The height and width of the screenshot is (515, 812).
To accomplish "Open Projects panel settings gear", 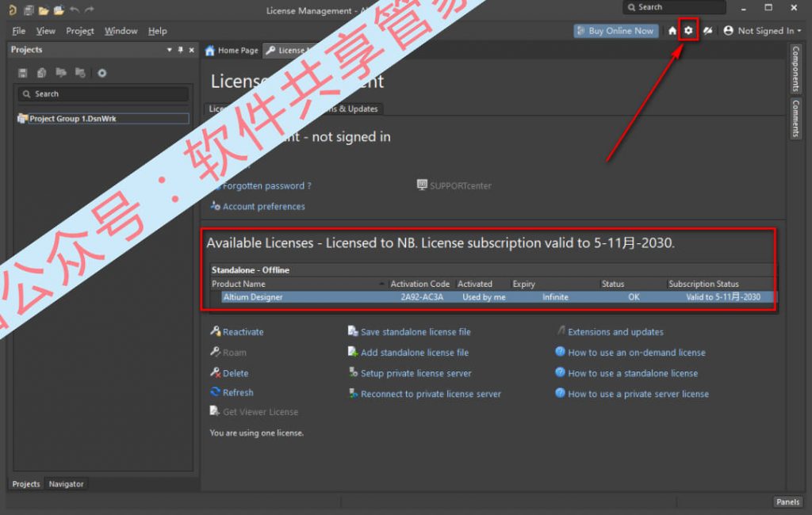I will (x=102, y=73).
